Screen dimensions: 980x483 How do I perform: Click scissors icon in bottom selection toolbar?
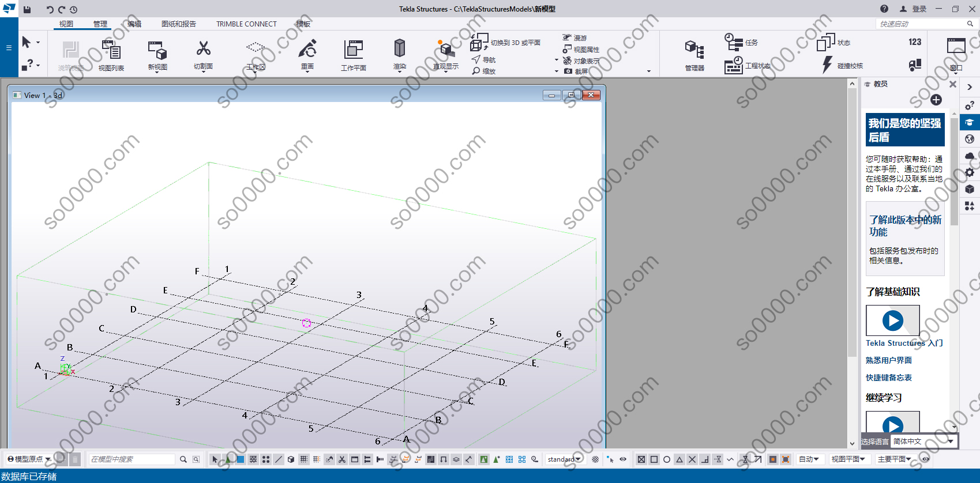pos(342,459)
